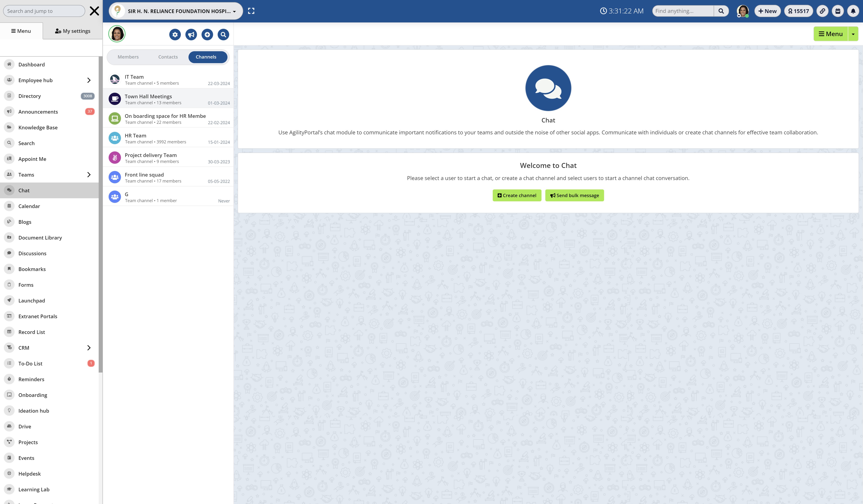The width and height of the screenshot is (863, 504).
Task: Click the plus icon to add channel
Action: (207, 35)
